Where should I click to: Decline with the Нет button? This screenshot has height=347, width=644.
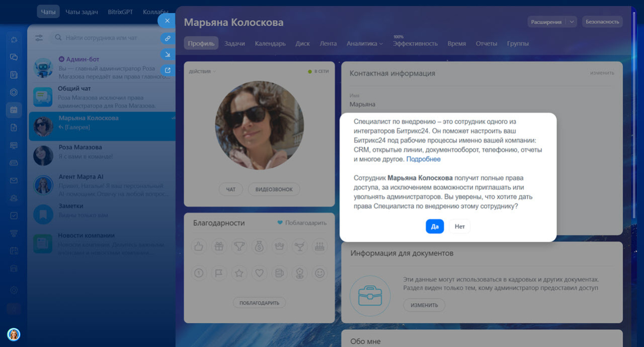pos(459,227)
